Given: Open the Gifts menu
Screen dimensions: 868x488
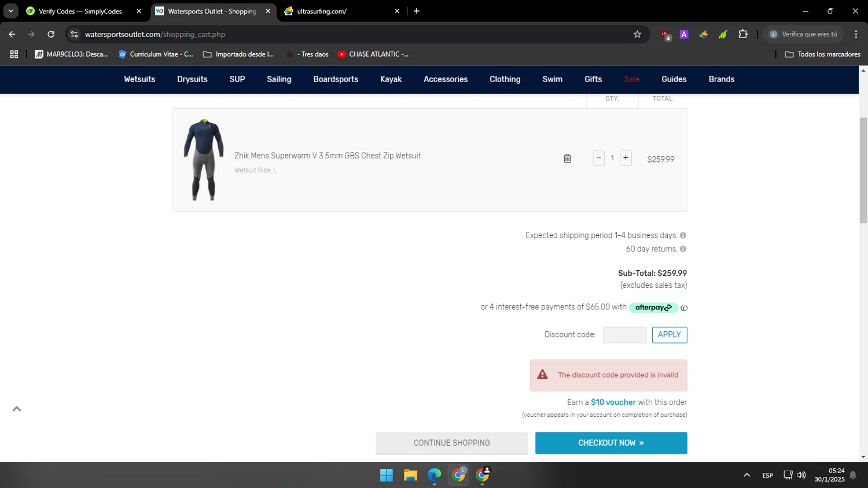Looking at the screenshot, I should click(x=593, y=79).
